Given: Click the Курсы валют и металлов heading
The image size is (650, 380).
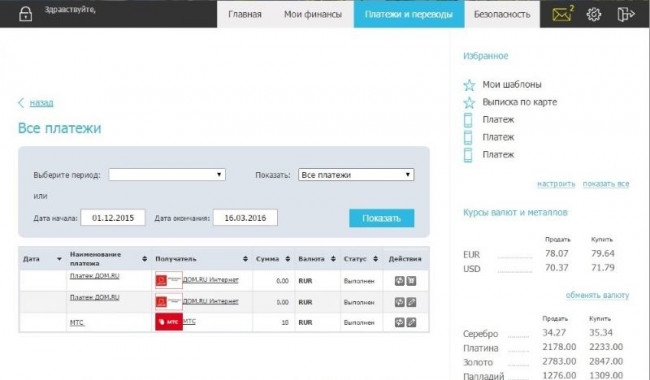Looking at the screenshot, I should coord(515,212).
